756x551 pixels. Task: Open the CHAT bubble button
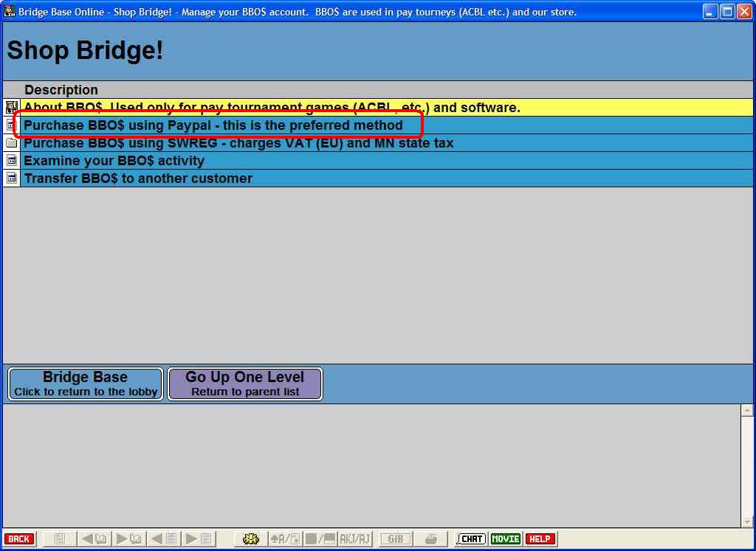[470, 538]
